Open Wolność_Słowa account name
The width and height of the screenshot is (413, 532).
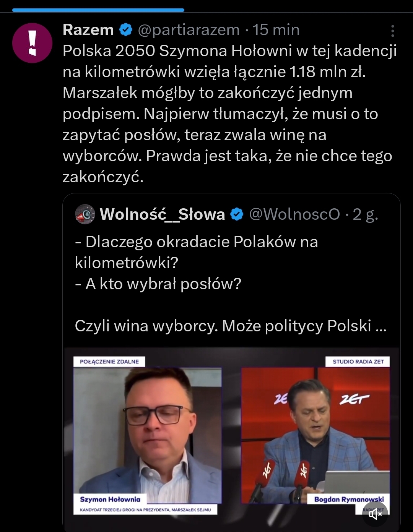click(162, 214)
